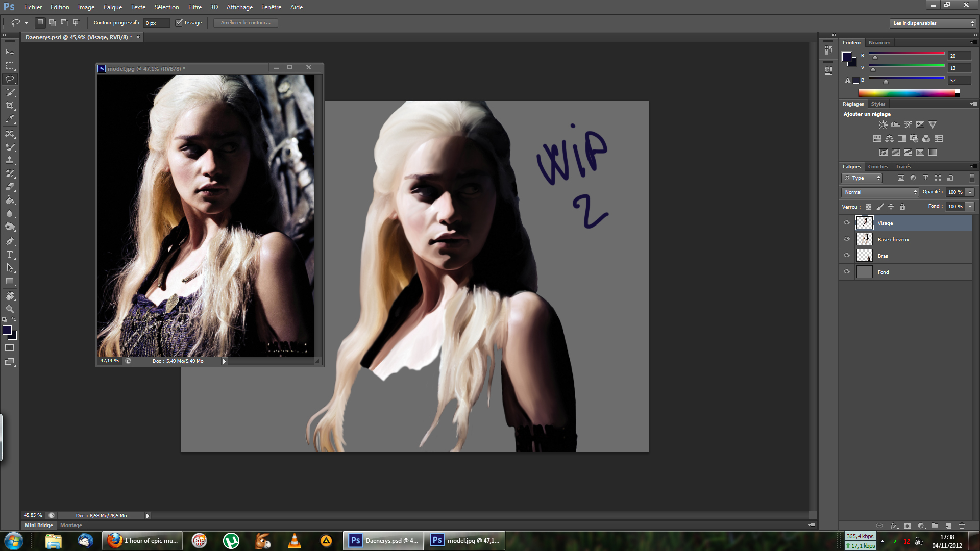
Task: Add a Brightness/Contrast adjustment
Action: click(x=883, y=125)
